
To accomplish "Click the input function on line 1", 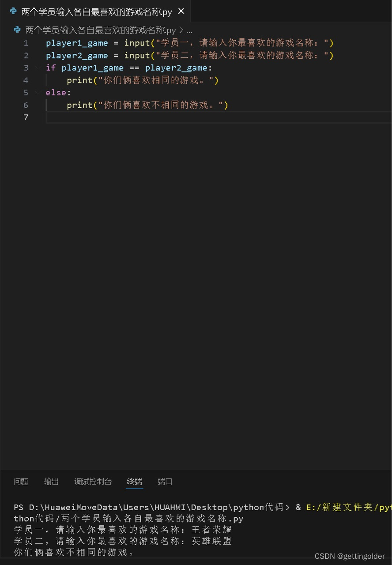I will coord(137,43).
